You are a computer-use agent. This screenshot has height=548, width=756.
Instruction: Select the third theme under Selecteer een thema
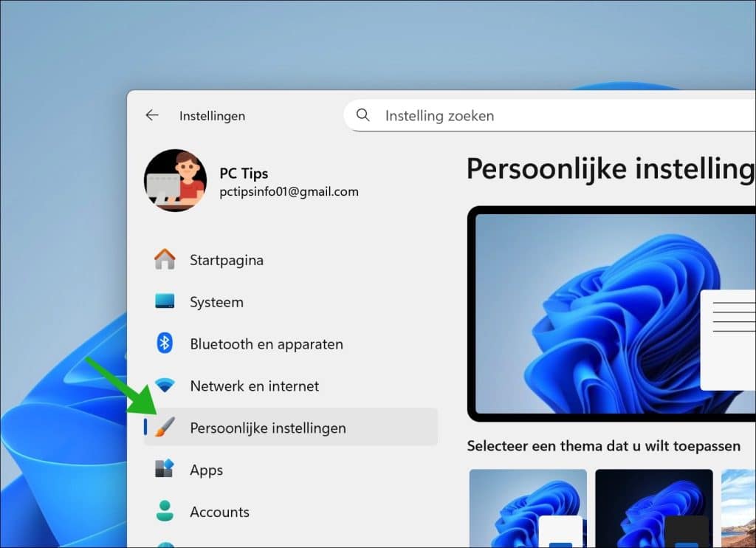[x=742, y=510]
